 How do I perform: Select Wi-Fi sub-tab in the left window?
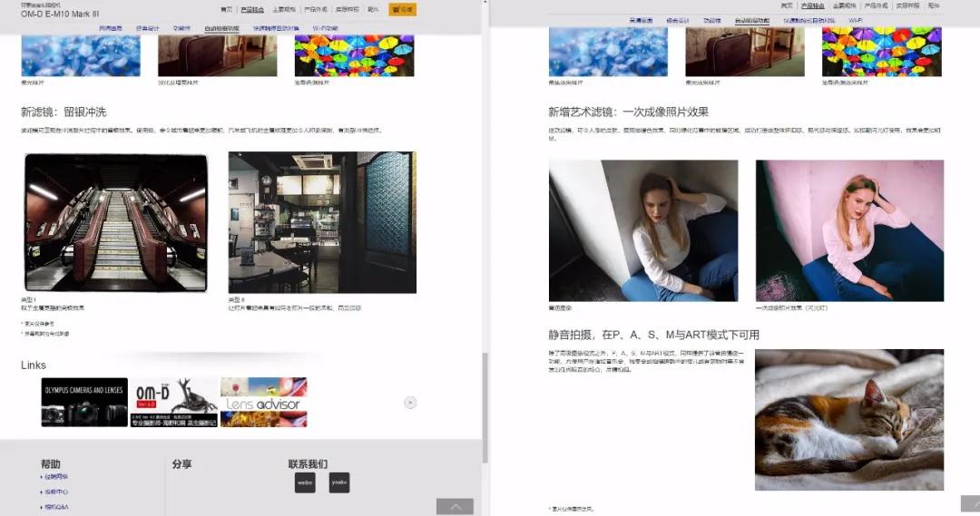pos(325,28)
